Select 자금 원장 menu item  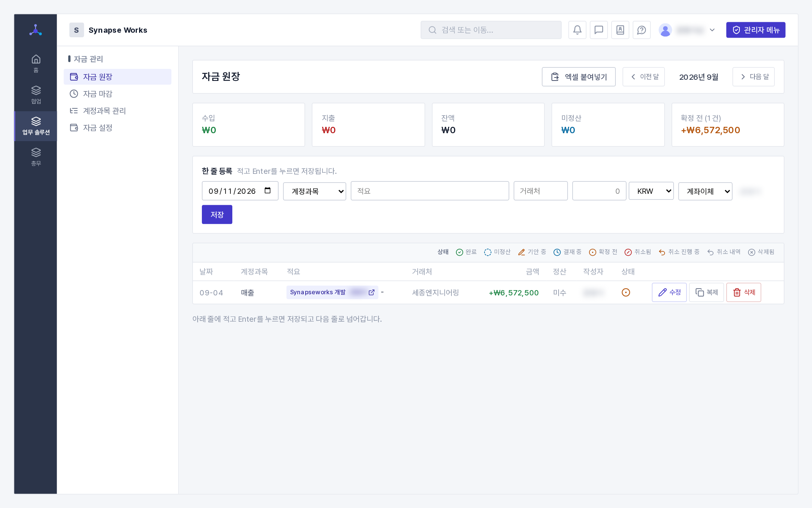click(x=117, y=77)
